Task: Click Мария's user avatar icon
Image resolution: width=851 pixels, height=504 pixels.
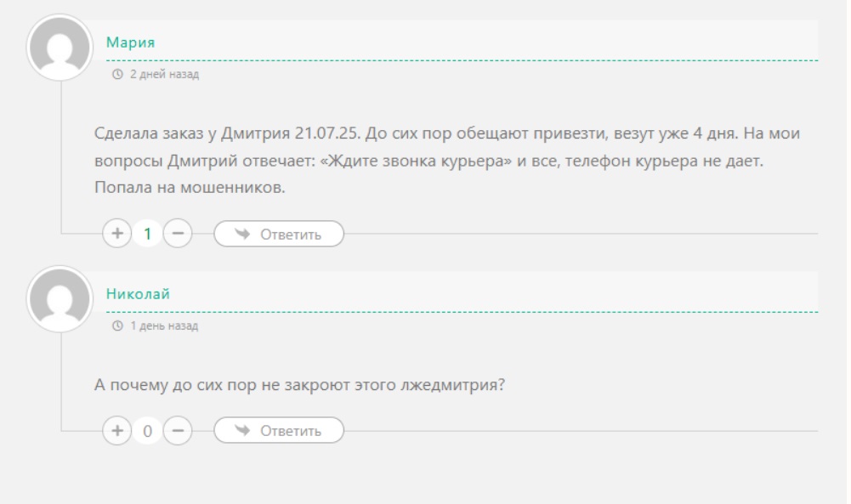Action: coord(60,48)
